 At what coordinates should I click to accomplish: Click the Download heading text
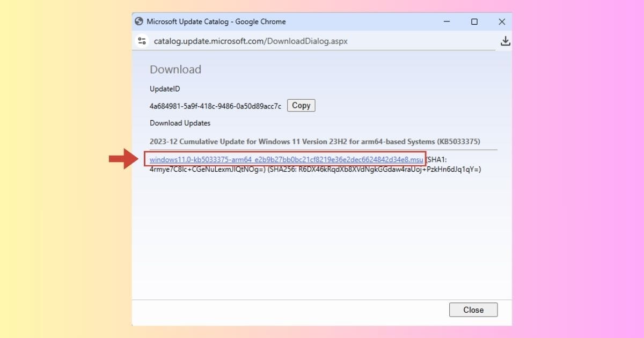(x=175, y=69)
